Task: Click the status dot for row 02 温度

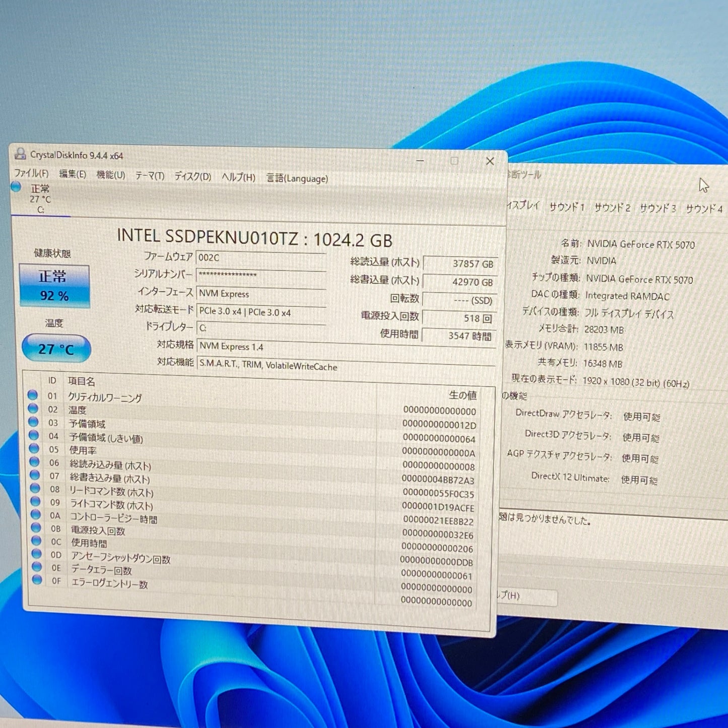Action: click(x=33, y=409)
